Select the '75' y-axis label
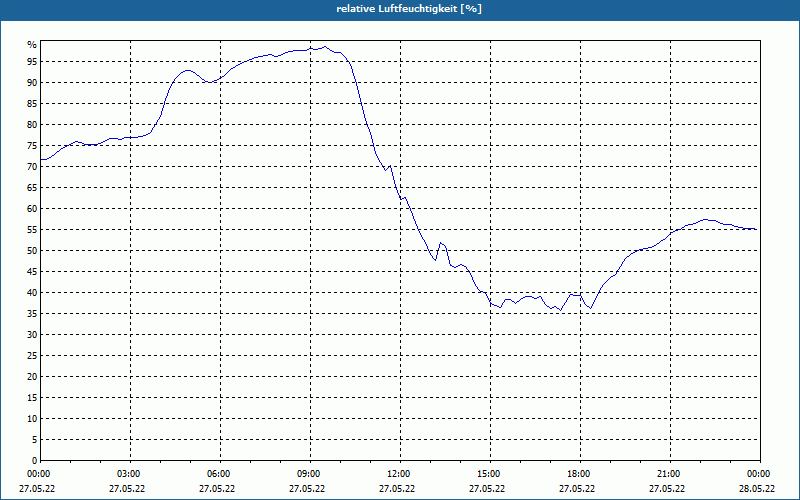Image resolution: width=800 pixels, height=500 pixels. pyautogui.click(x=32, y=145)
